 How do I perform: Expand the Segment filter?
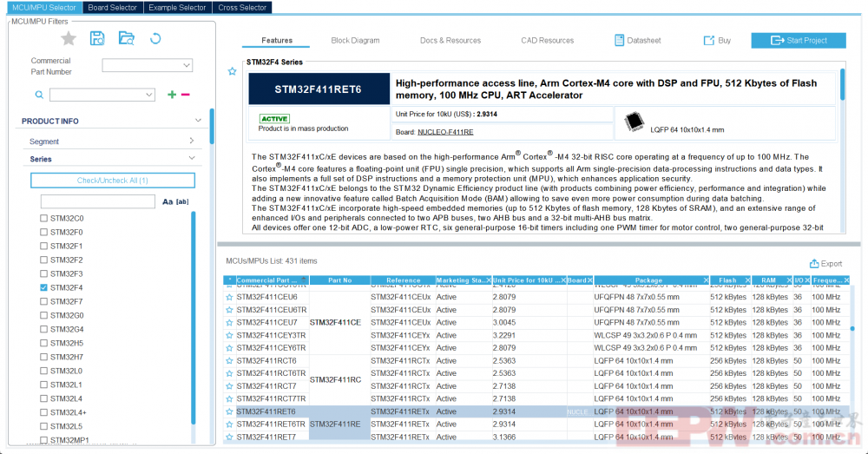coord(192,141)
